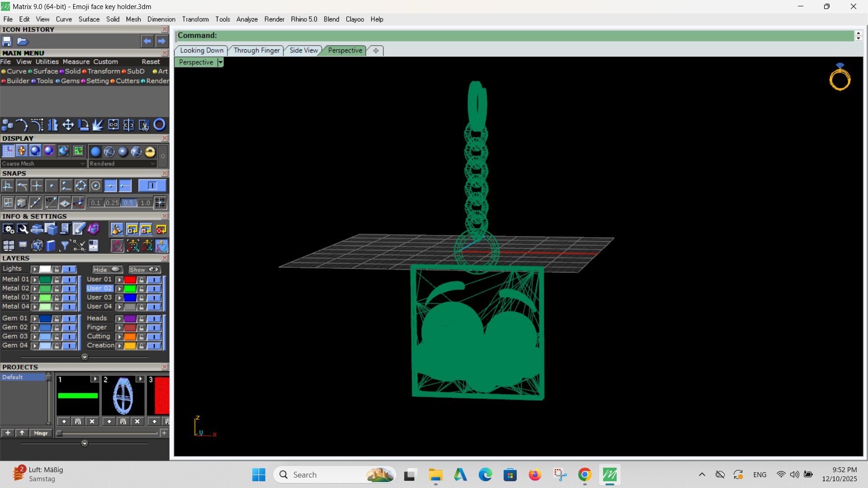Toggle the center snap circle icon
Screen dimensions: 868x488
click(x=95, y=186)
